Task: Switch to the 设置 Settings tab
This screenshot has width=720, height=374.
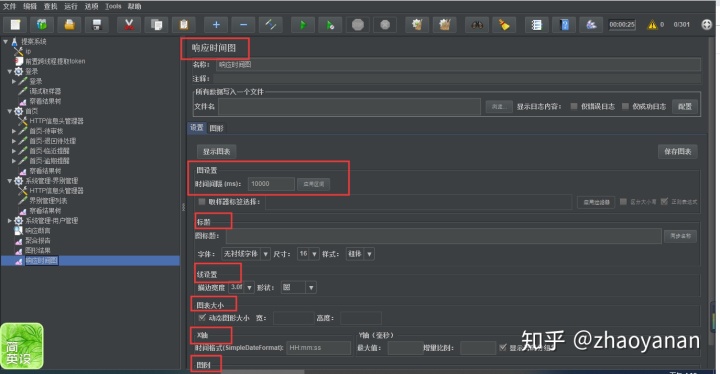Action: coord(197,128)
